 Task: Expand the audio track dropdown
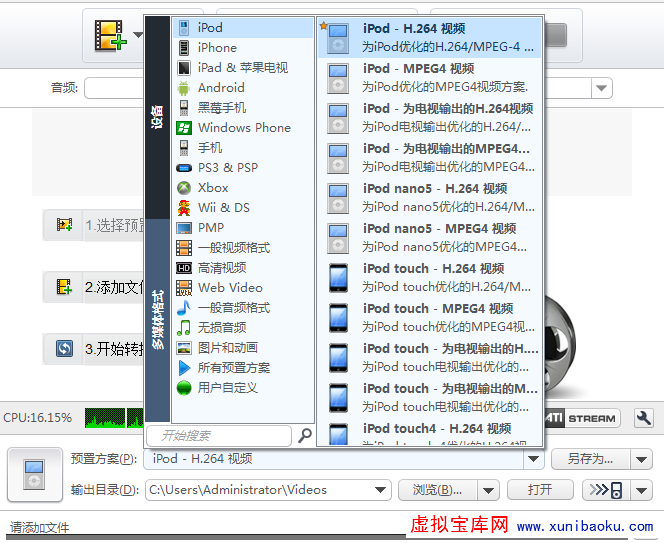point(601,88)
